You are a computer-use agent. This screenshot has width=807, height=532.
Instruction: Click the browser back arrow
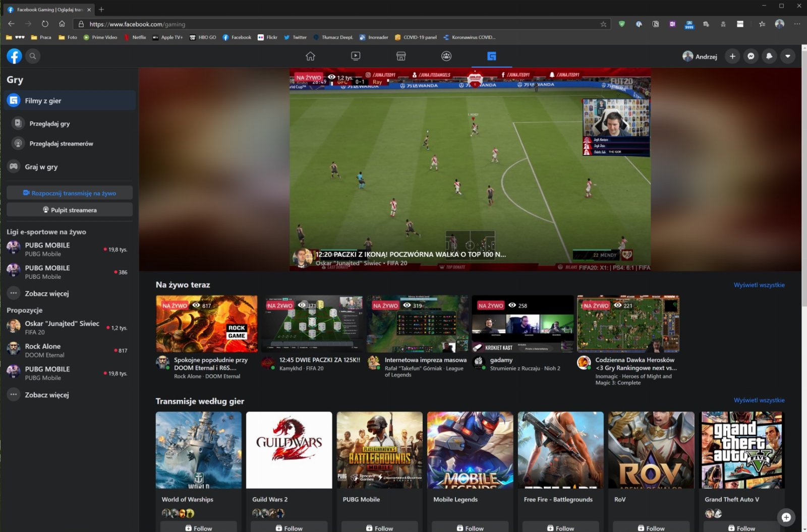tap(11, 24)
